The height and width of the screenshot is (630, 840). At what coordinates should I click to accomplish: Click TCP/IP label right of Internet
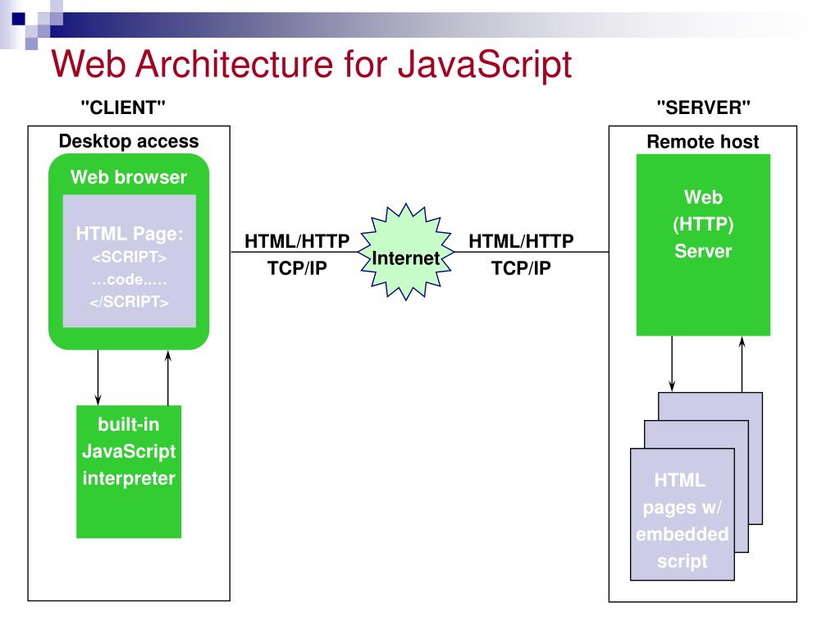point(521,268)
